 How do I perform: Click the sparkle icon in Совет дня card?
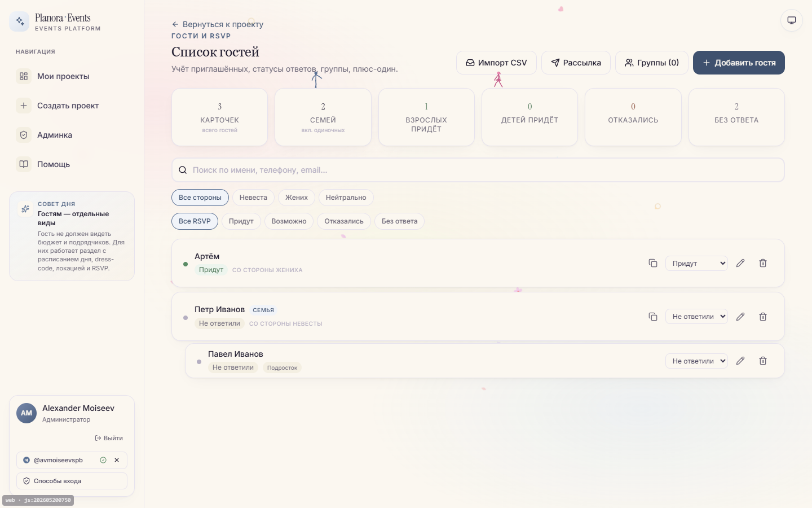click(25, 209)
